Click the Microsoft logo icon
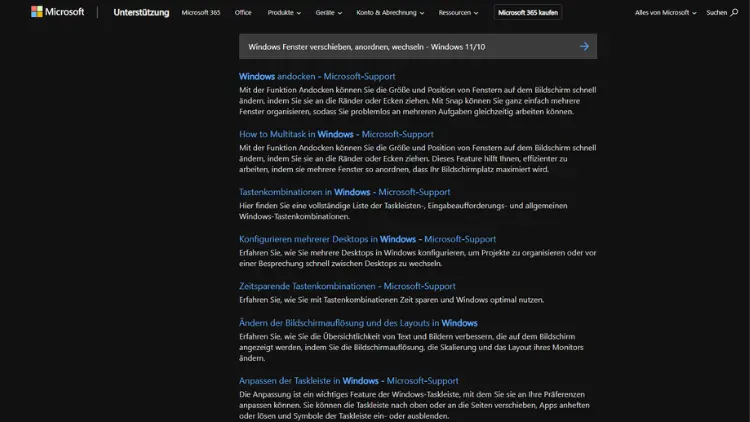This screenshot has width=750, height=422. pyautogui.click(x=37, y=13)
